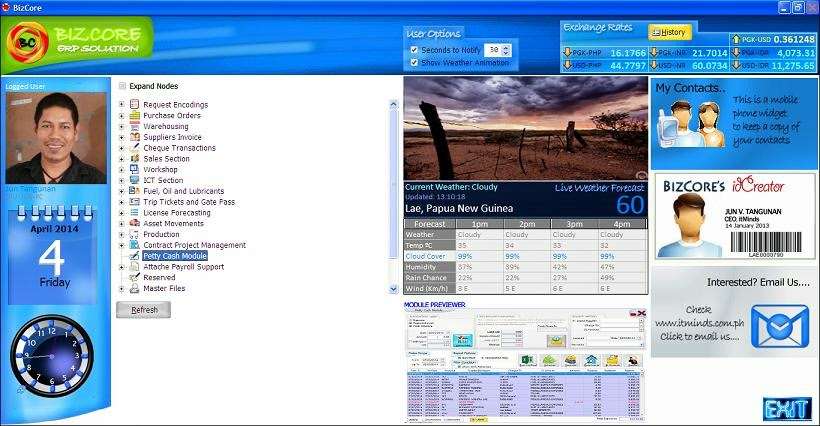Expand the Suppliers Invoice node

click(x=121, y=137)
